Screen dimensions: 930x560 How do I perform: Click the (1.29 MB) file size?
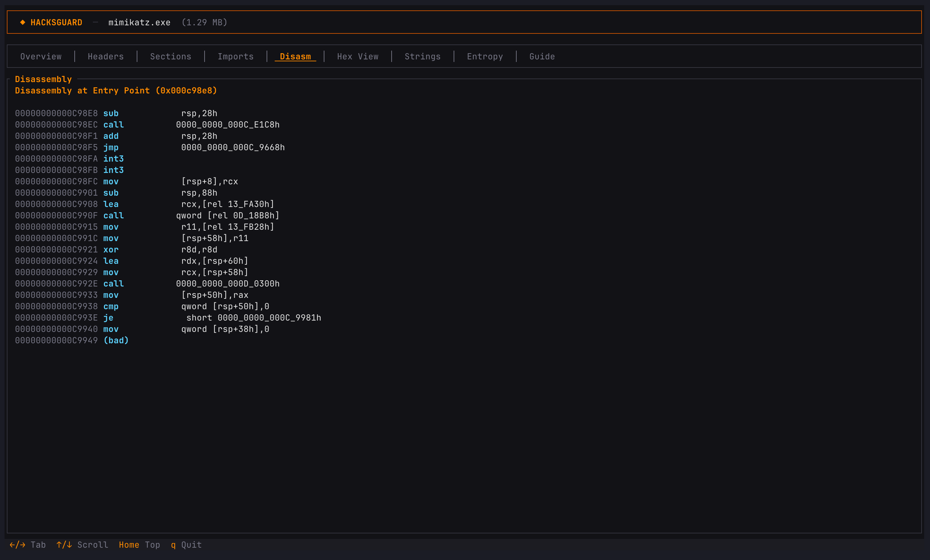[x=204, y=23]
